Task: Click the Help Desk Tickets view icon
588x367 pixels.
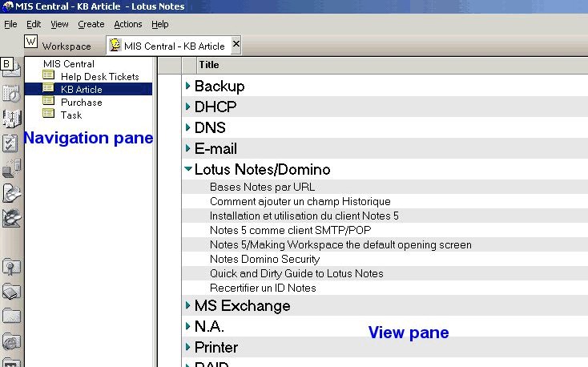Action: (48, 75)
